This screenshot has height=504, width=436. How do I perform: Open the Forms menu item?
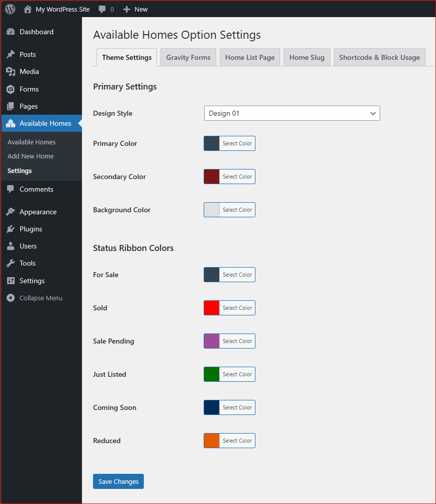click(x=41, y=89)
